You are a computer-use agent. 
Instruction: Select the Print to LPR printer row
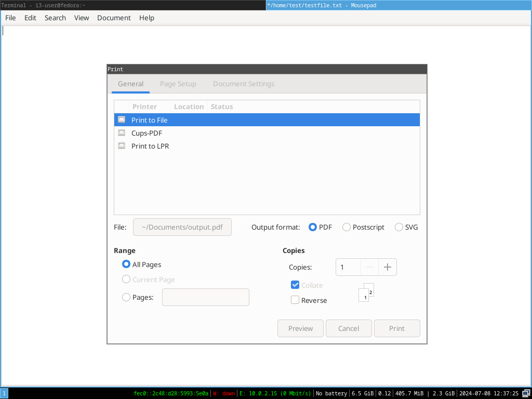pos(267,146)
